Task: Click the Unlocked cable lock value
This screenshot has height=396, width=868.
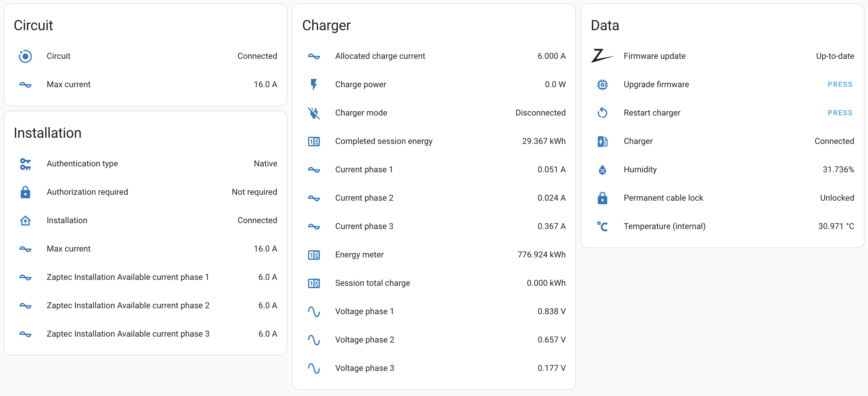Action: point(837,198)
